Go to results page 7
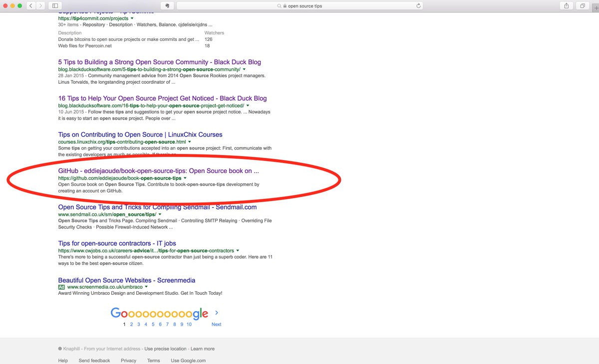 [x=167, y=324]
